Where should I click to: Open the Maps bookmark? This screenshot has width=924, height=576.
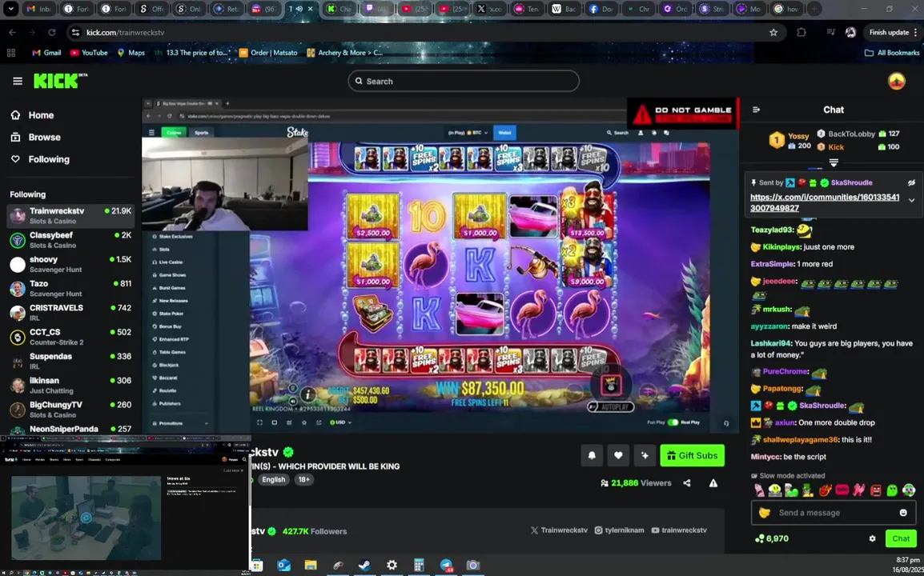tap(131, 53)
